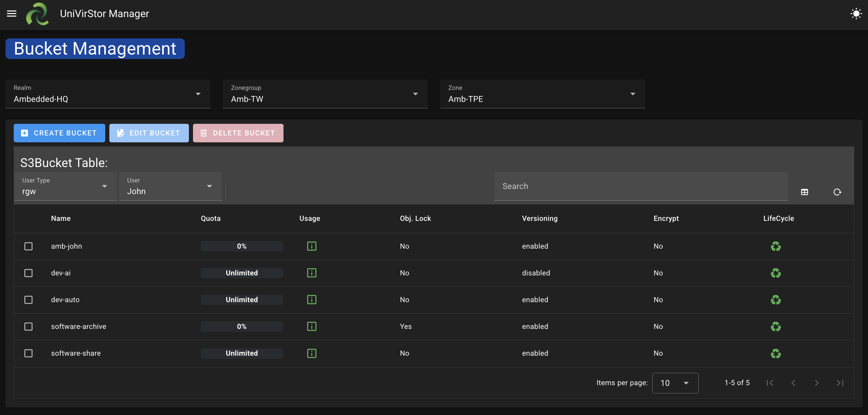This screenshot has width=868, height=415.
Task: Click the Obj. Lock column header
Action: [415, 218]
